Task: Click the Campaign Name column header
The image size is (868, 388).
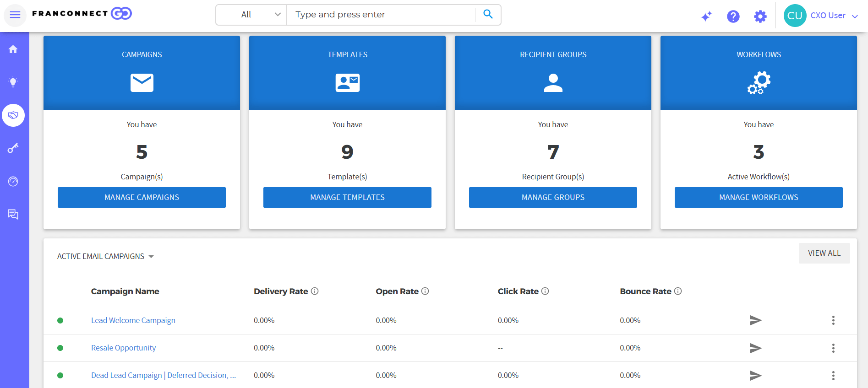Action: coord(125,291)
